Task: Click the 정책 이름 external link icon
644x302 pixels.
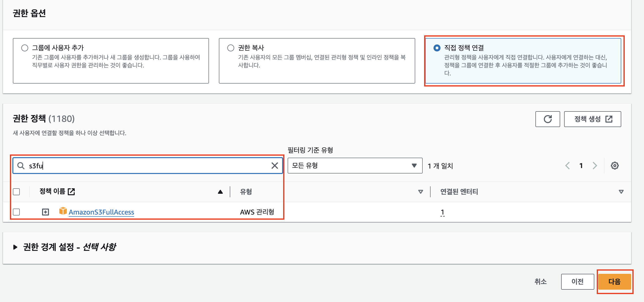Action: coord(71,192)
